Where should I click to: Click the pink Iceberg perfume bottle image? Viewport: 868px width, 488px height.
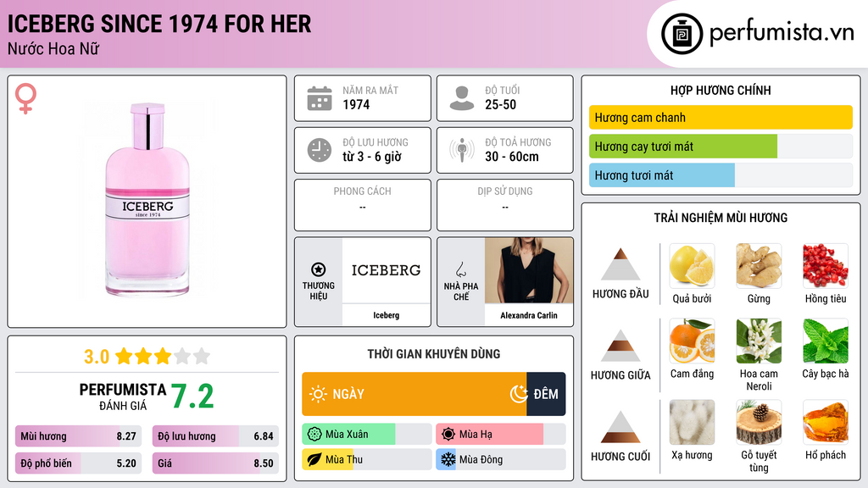point(147,200)
